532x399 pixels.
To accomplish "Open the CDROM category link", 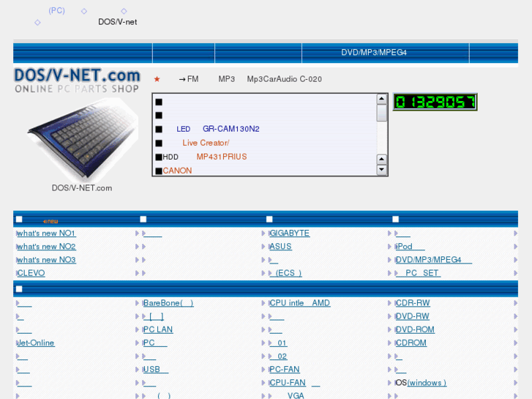I will [x=411, y=343].
